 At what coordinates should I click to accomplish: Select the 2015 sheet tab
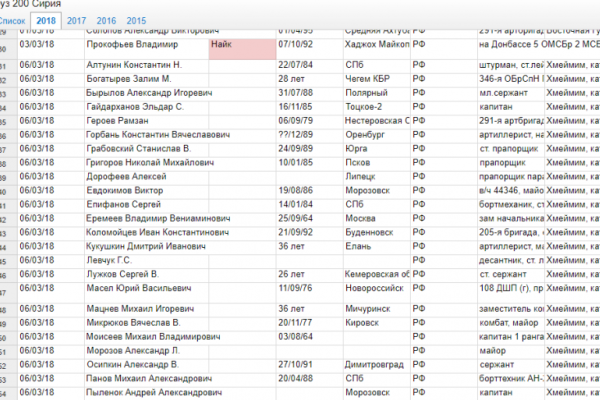pyautogui.click(x=136, y=20)
